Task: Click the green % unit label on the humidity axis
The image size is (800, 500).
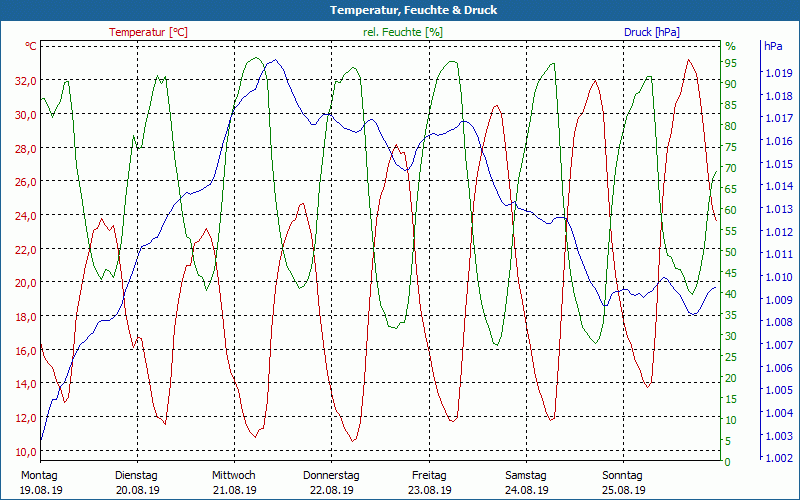Action: tap(730, 46)
